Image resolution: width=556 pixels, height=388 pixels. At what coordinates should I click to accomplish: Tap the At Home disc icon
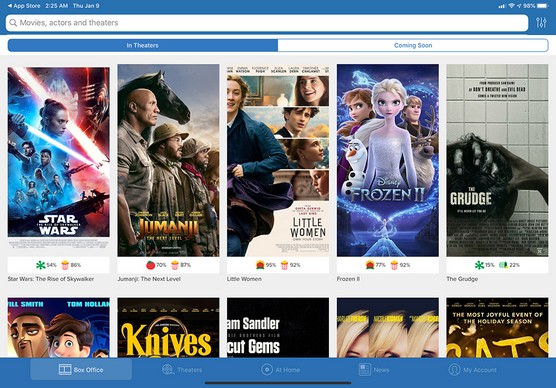pyautogui.click(x=267, y=370)
